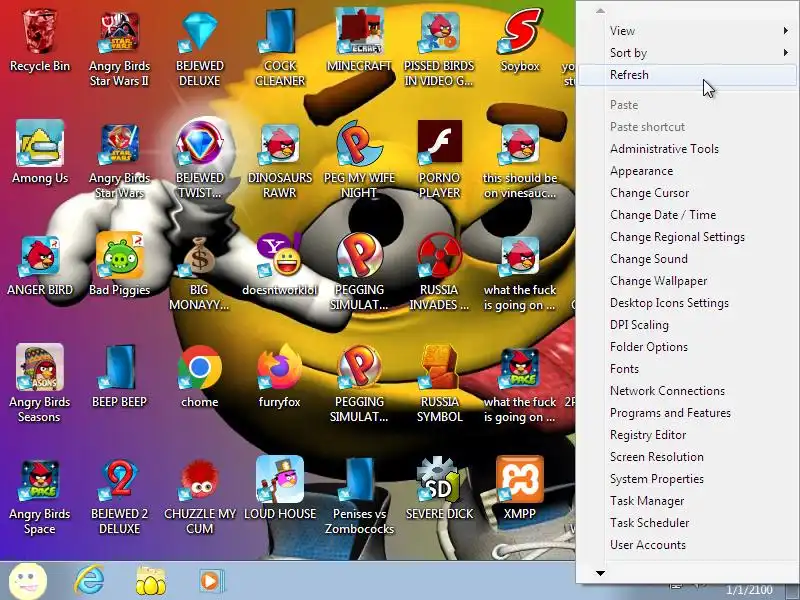Choose Change Sound menu item
Image resolution: width=800 pixels, height=600 pixels.
tap(688, 258)
